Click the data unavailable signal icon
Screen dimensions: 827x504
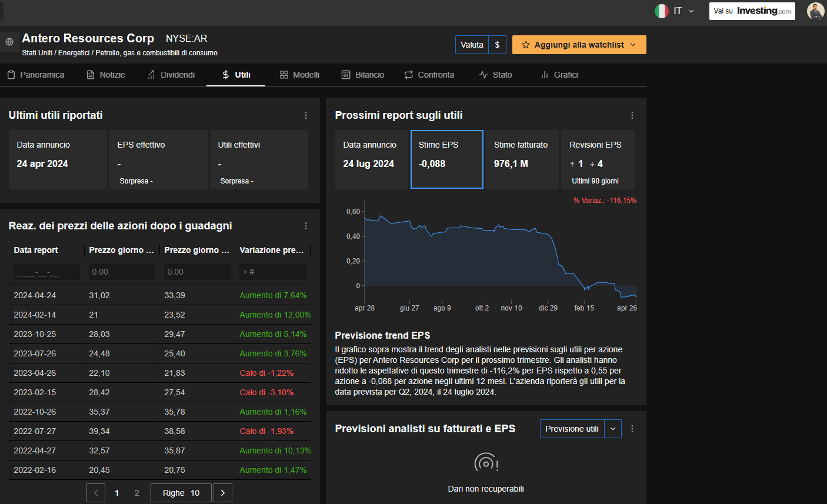point(486,463)
